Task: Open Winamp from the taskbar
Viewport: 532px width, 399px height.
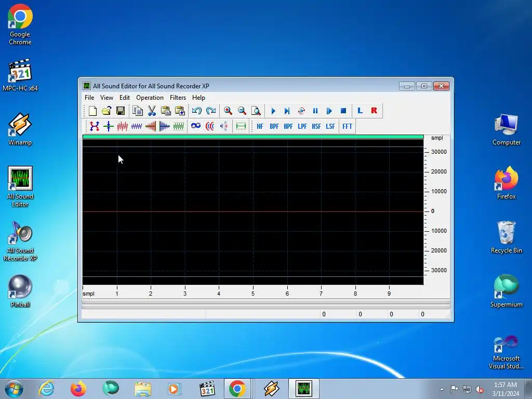Action: pyautogui.click(x=271, y=389)
